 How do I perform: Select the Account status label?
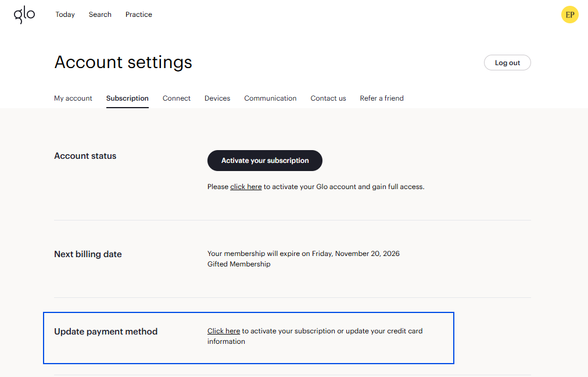[x=85, y=156]
